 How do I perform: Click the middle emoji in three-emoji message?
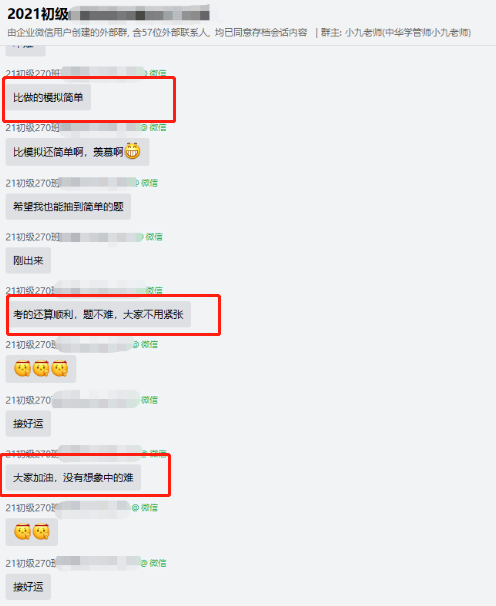[41, 368]
